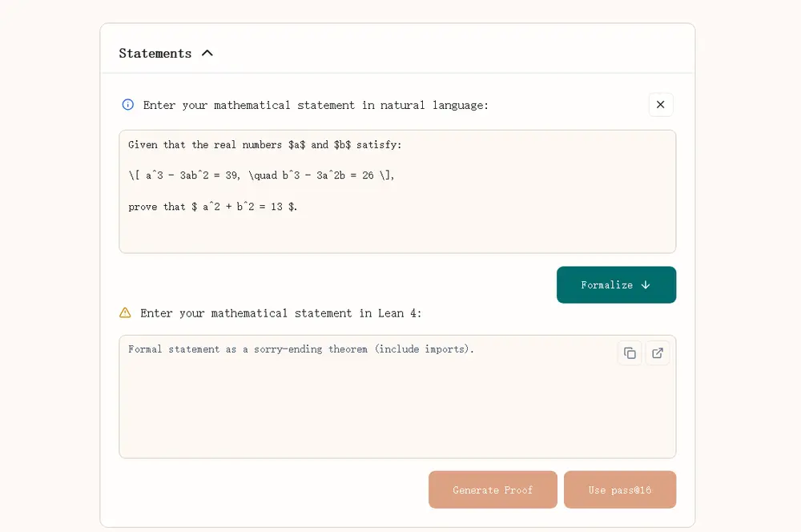Place cursor on the "prove that" line
This screenshot has height=532, width=801.
[x=212, y=207]
